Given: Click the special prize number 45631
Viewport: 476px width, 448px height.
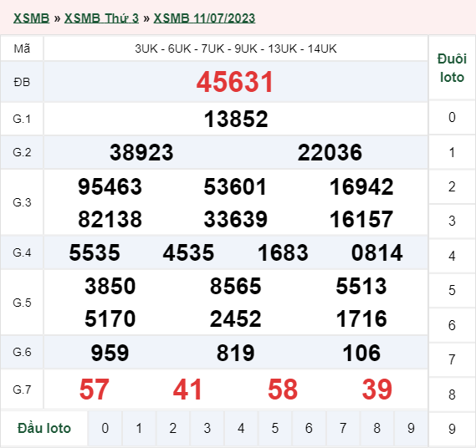Looking at the screenshot, I should pyautogui.click(x=235, y=82).
